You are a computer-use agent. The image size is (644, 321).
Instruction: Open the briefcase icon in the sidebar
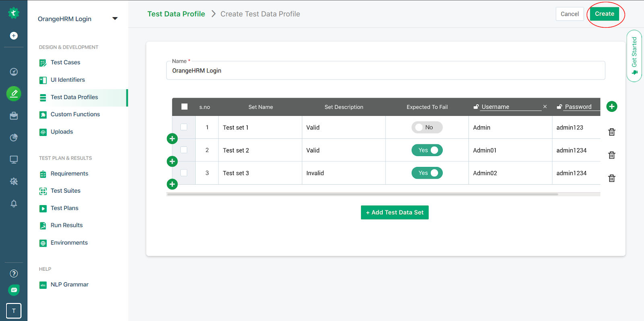tap(14, 116)
